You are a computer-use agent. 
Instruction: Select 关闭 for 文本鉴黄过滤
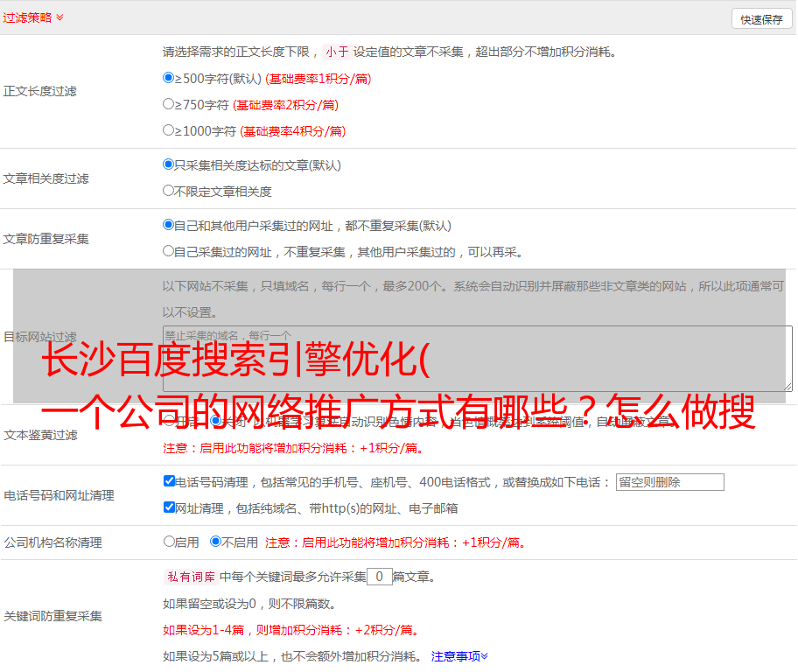[x=216, y=421]
